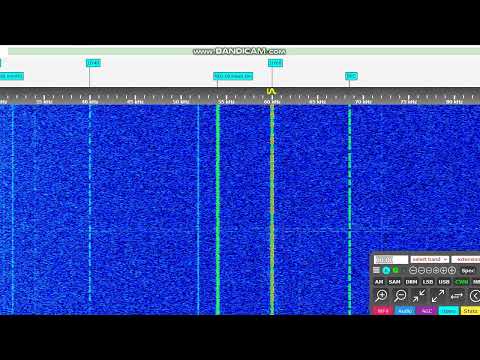Select DRM demodulation mode

coord(411,282)
